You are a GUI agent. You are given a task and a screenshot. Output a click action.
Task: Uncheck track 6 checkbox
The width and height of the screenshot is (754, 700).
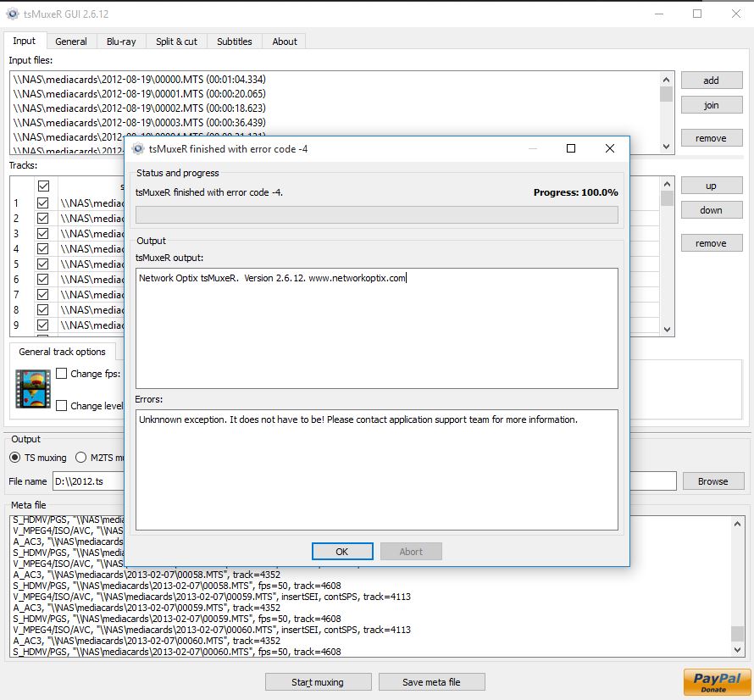pyautogui.click(x=43, y=280)
